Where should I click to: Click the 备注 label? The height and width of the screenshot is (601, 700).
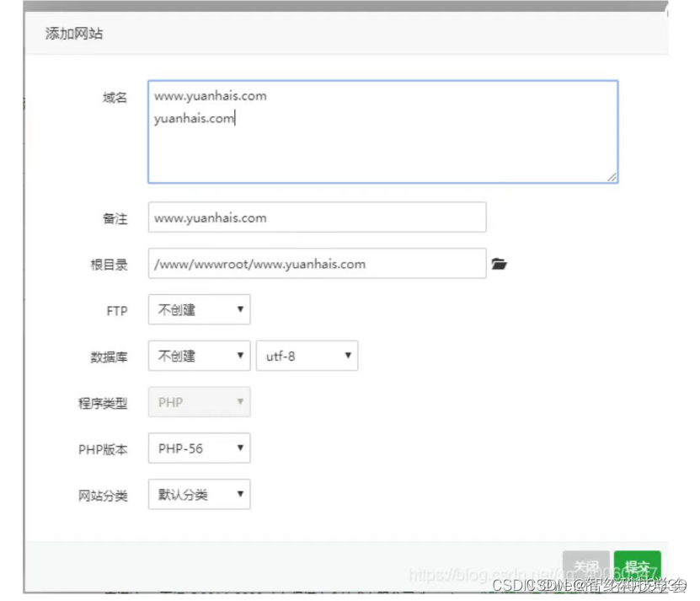(x=115, y=218)
